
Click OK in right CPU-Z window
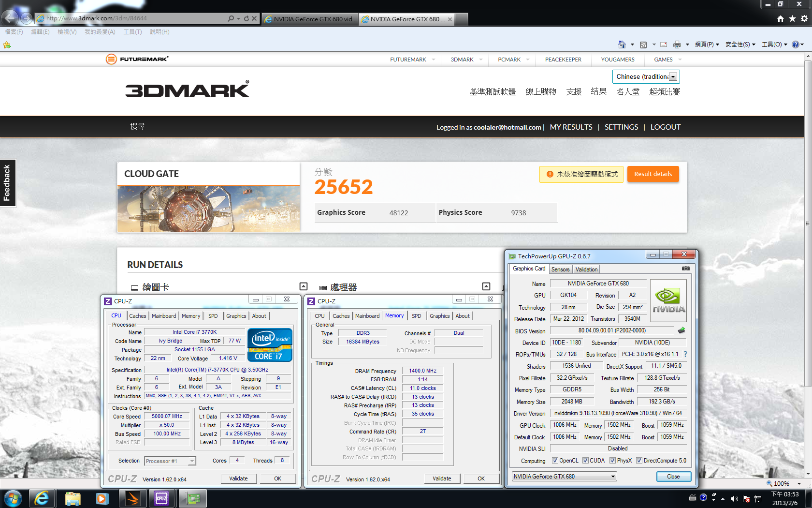click(x=481, y=478)
